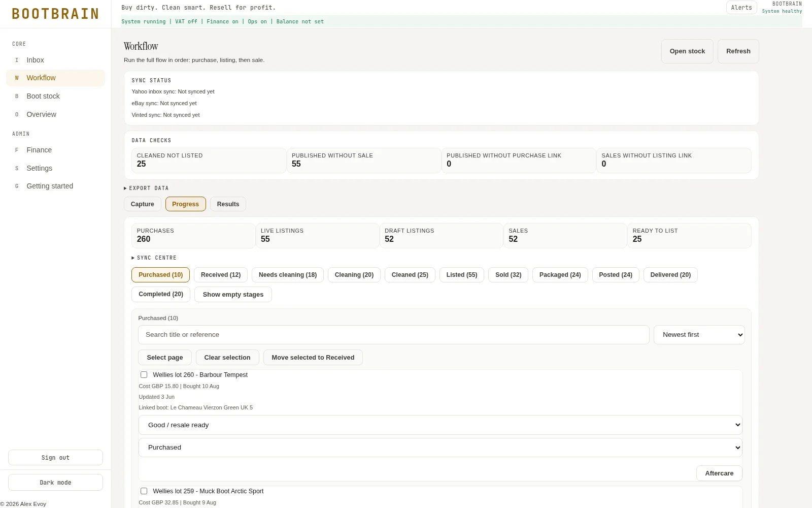Image resolution: width=812 pixels, height=508 pixels.
Task: Select the Purchased (10) stage
Action: tap(161, 275)
